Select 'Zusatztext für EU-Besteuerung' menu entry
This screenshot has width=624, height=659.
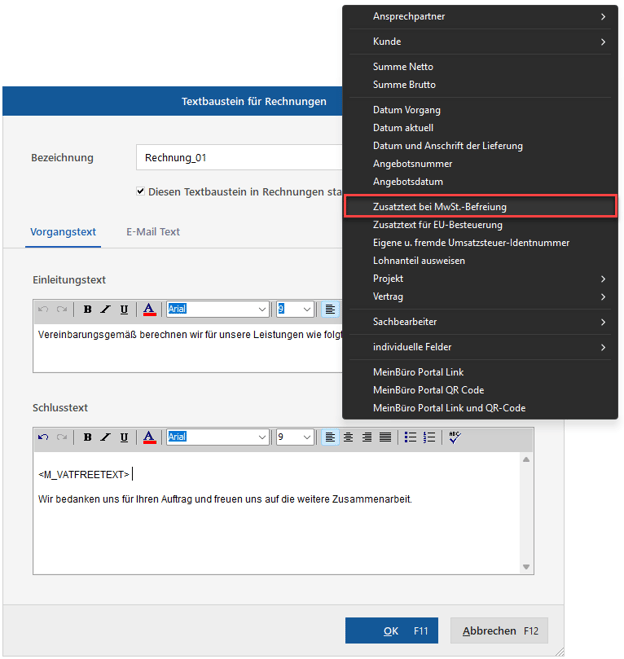pos(438,225)
